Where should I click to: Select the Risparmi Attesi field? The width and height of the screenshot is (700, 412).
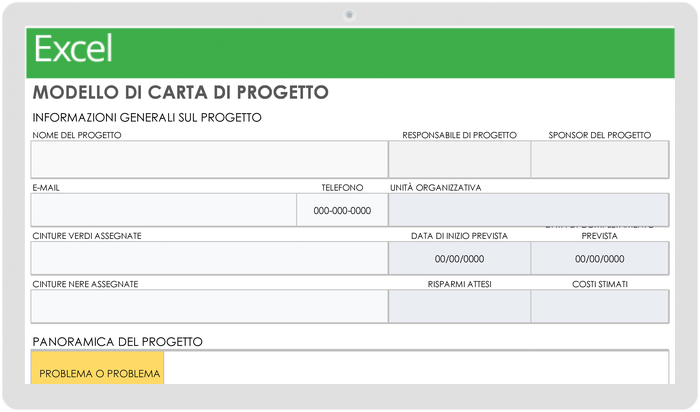pos(459,306)
